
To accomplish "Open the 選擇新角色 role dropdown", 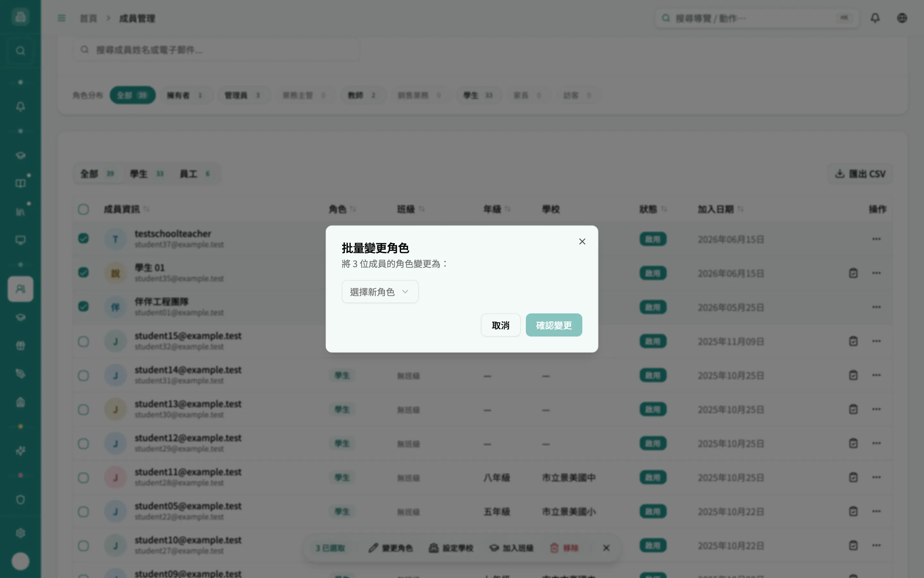I will 380,292.
